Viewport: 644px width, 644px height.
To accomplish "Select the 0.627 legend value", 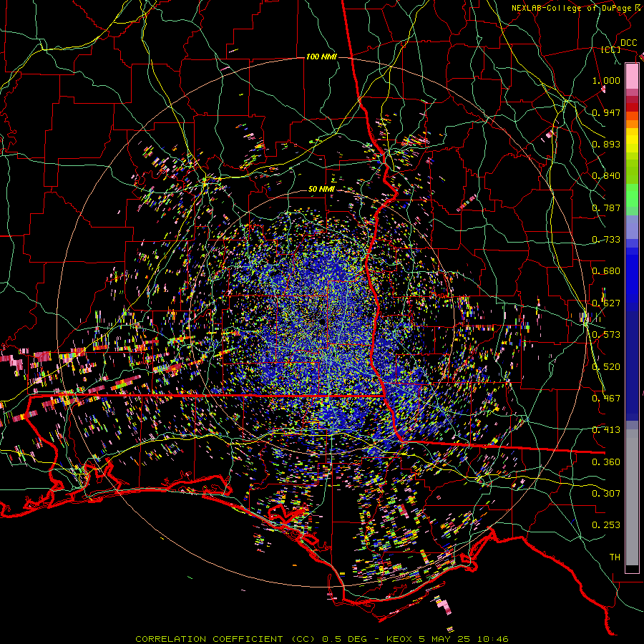I will [606, 303].
